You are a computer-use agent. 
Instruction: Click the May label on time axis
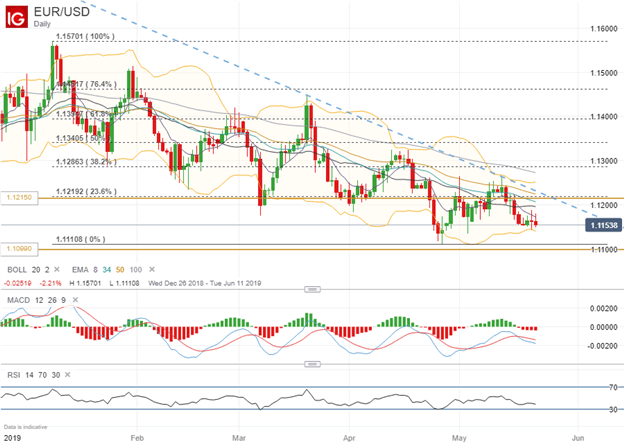point(459,438)
